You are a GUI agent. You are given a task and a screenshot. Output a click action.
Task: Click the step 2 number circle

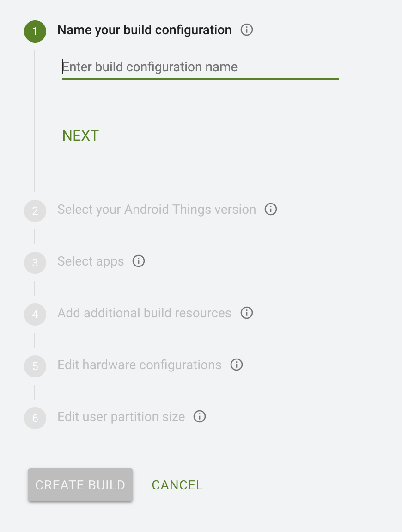[35, 211]
